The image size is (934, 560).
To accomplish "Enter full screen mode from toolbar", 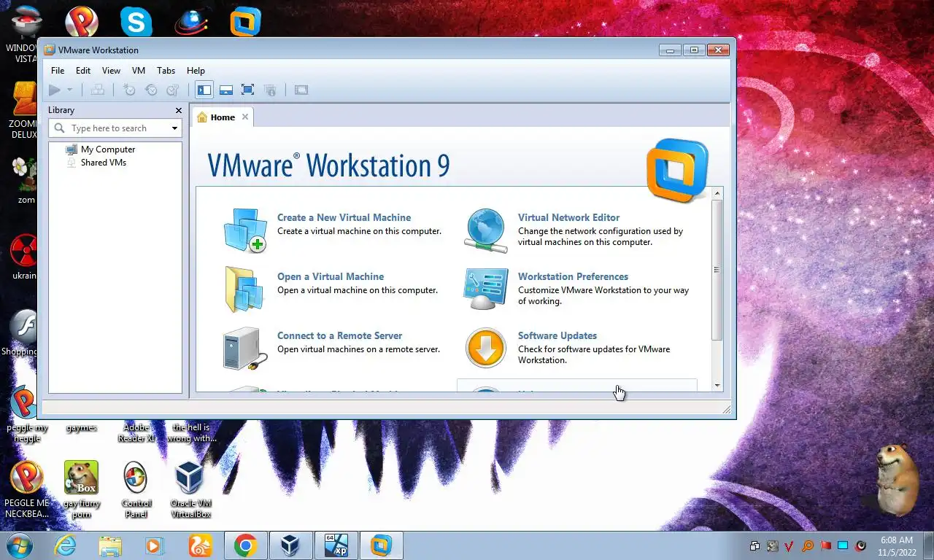I will click(247, 90).
